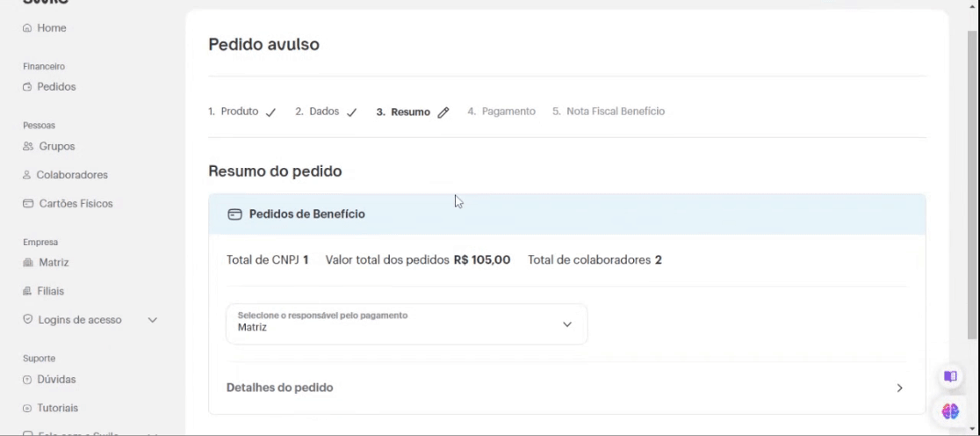The height and width of the screenshot is (436, 980).
Task: Click the Filiais buildings icon
Action: pyautogui.click(x=27, y=292)
